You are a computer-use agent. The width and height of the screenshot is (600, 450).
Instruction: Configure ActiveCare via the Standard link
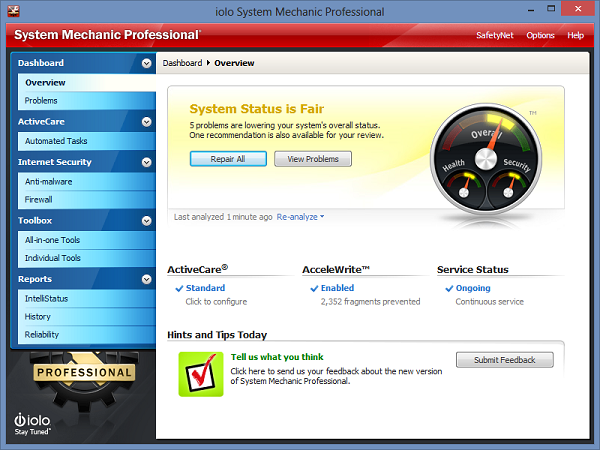click(x=205, y=288)
